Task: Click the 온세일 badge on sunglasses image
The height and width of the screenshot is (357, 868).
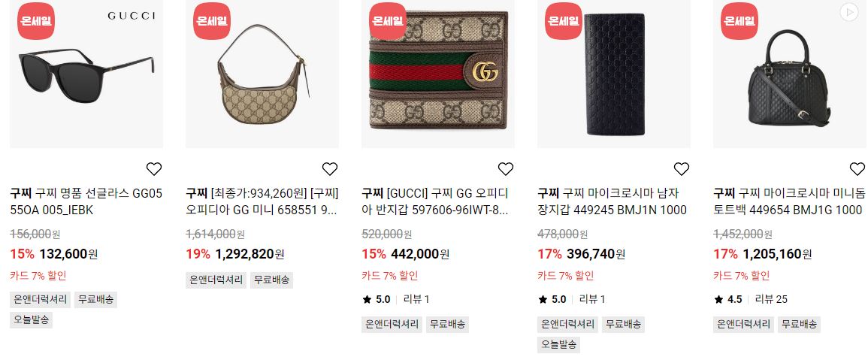Action: pos(36,21)
